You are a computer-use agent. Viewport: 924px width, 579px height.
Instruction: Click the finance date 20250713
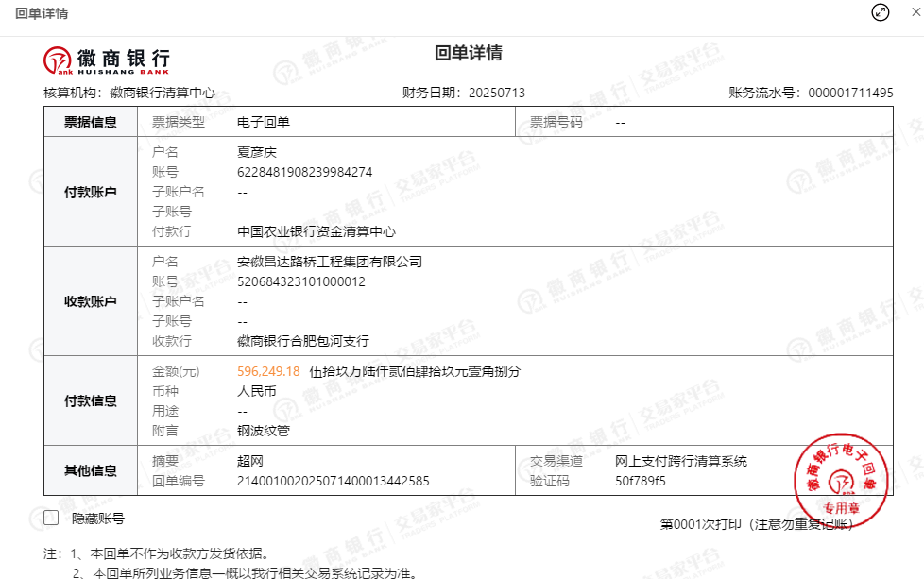[x=496, y=93]
